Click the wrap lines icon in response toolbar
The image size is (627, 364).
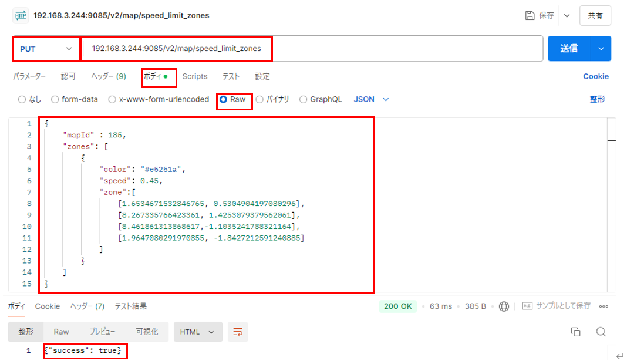click(x=238, y=332)
